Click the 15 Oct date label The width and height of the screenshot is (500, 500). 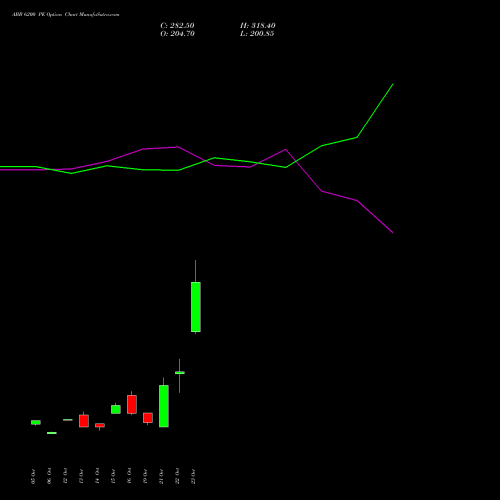[113, 476]
